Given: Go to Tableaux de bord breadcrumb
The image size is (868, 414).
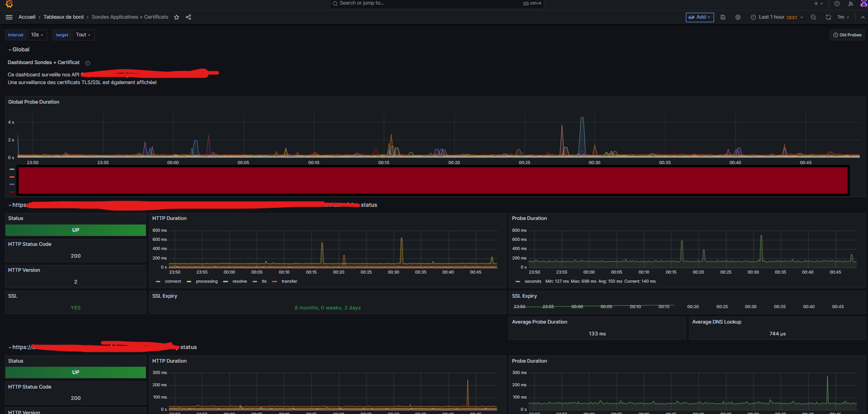Looking at the screenshot, I should [64, 17].
